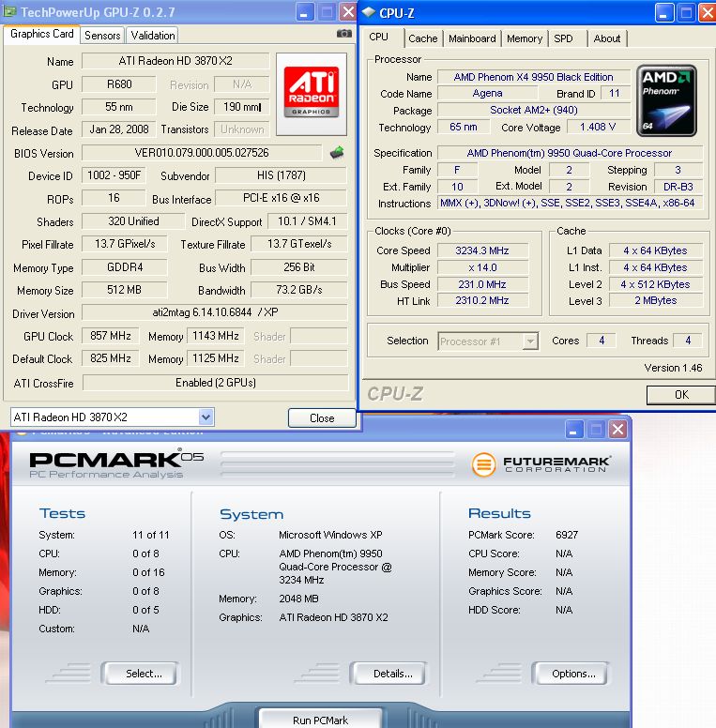
Task: Open the Mainboard tab in CPU-Z
Action: [x=472, y=38]
